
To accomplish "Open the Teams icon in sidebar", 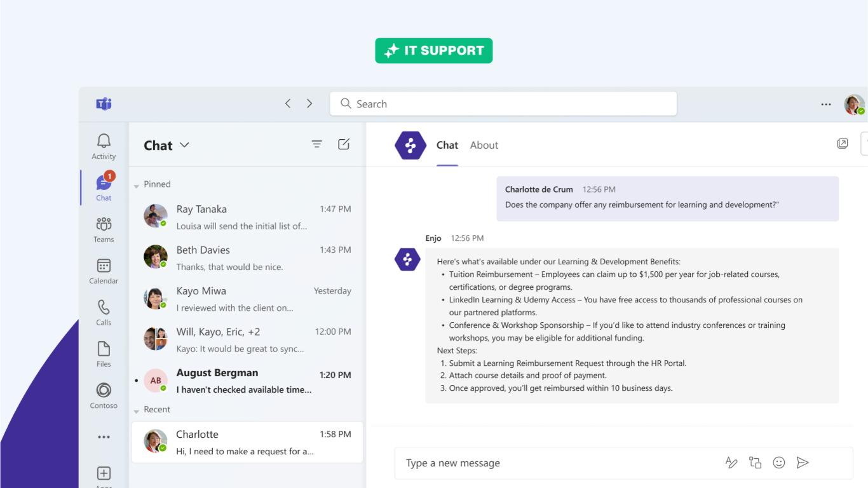I will 104,224.
